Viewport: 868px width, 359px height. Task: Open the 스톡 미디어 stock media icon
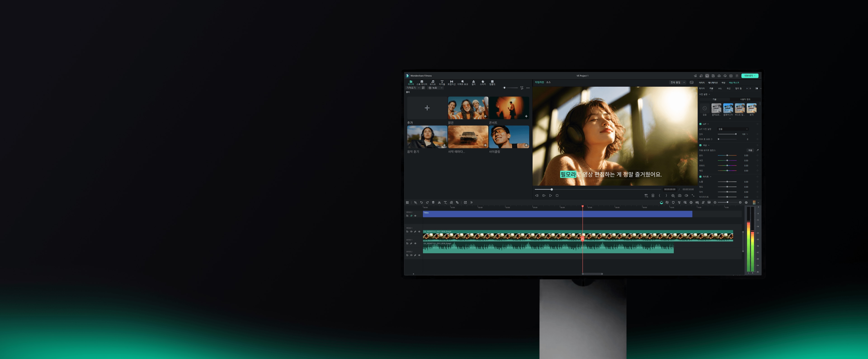tap(422, 82)
